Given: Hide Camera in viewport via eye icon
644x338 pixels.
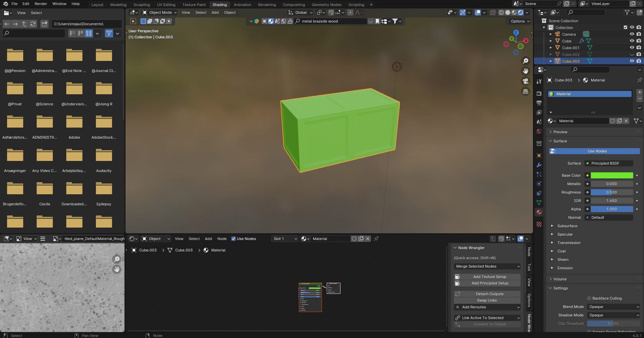Looking at the screenshot, I should click(x=632, y=34).
